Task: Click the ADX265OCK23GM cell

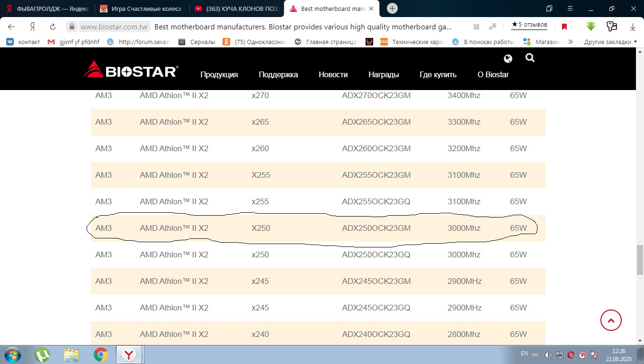Action: 376,122
